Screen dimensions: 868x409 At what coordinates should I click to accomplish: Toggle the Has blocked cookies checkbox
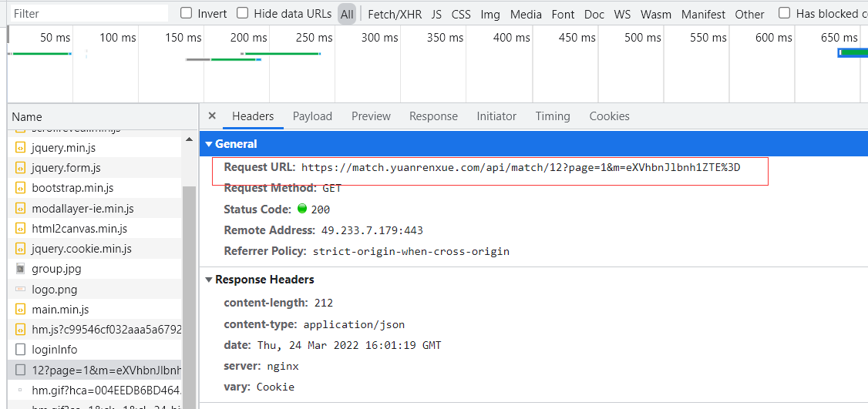point(784,13)
